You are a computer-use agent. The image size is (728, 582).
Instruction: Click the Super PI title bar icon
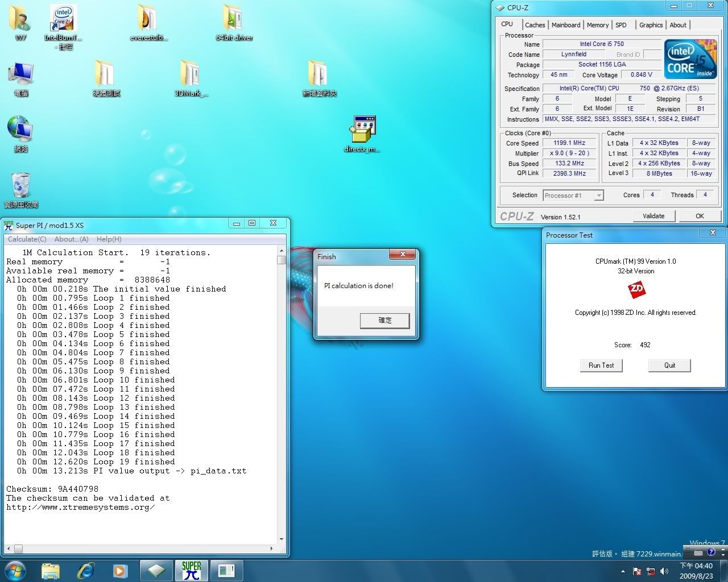coord(9,225)
